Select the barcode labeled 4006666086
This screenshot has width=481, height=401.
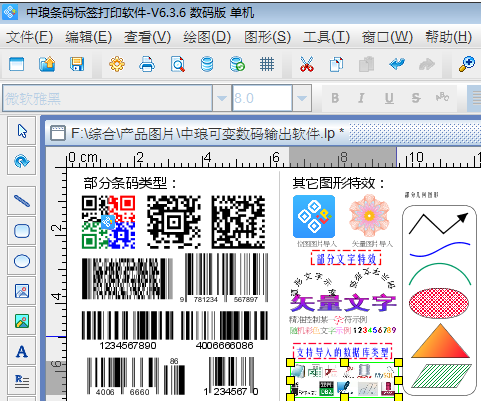click(x=224, y=330)
